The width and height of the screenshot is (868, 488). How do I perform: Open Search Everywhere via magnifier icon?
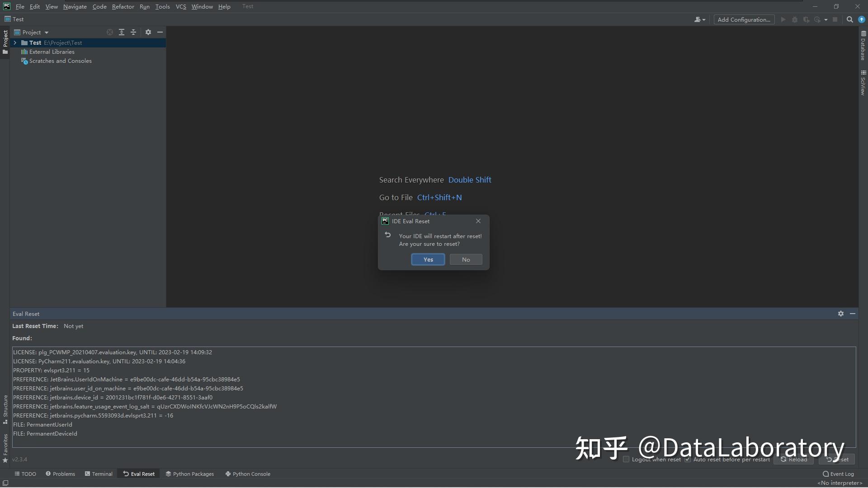(x=849, y=19)
